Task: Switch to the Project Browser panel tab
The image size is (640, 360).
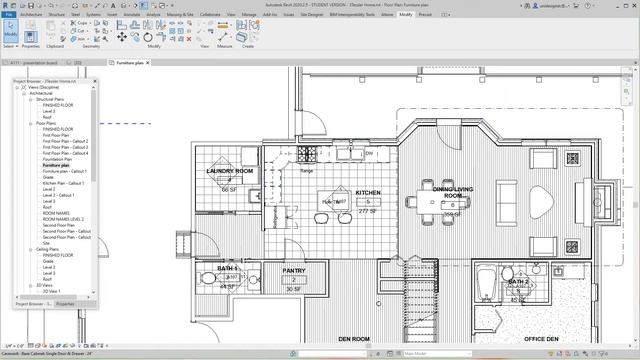Action: coord(33,304)
